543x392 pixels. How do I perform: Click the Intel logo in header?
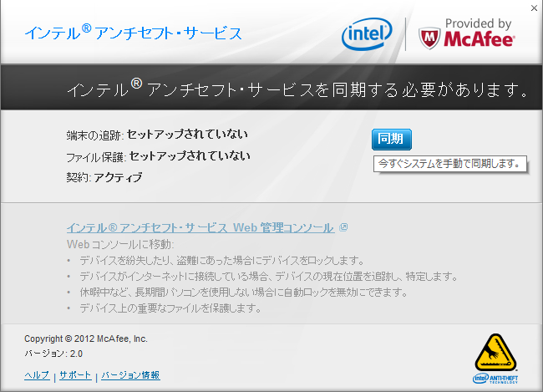coord(367,34)
